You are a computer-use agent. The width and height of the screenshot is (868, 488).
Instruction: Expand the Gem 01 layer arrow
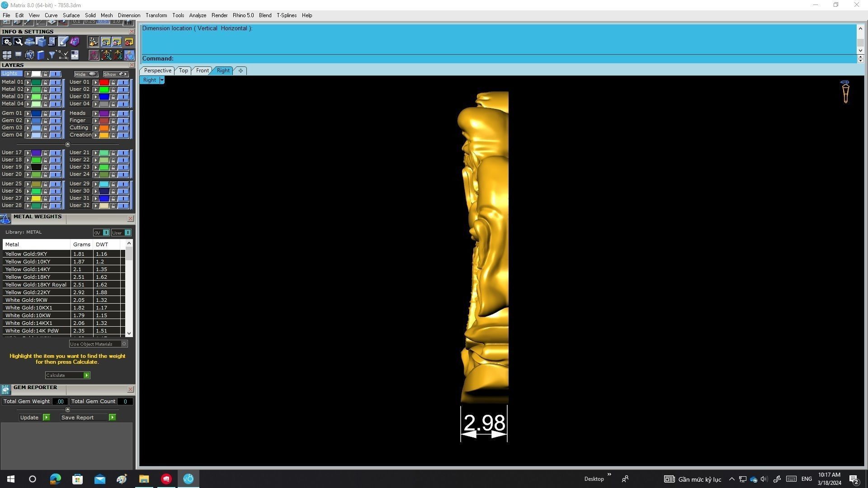pyautogui.click(x=28, y=113)
